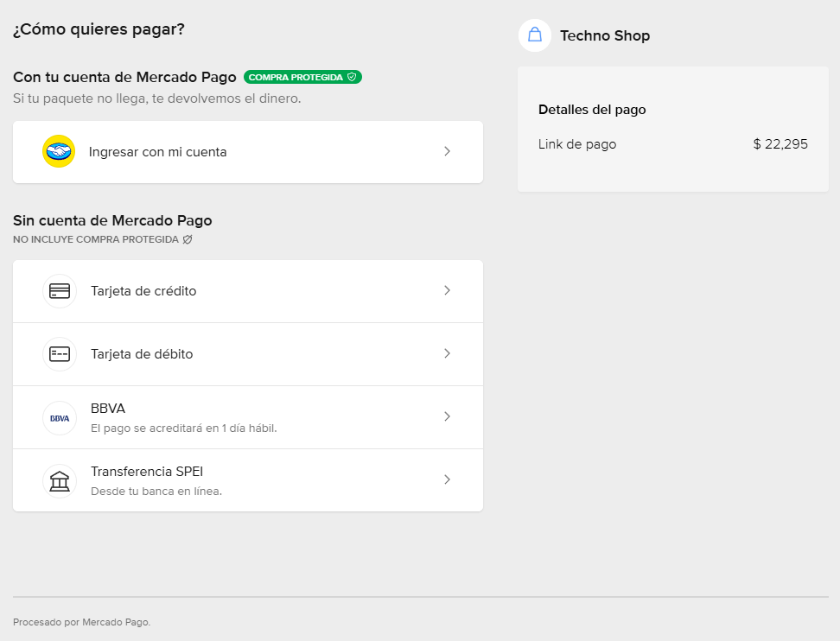
Task: Click the green shield icon in Compra Protegida badge
Action: 352,77
